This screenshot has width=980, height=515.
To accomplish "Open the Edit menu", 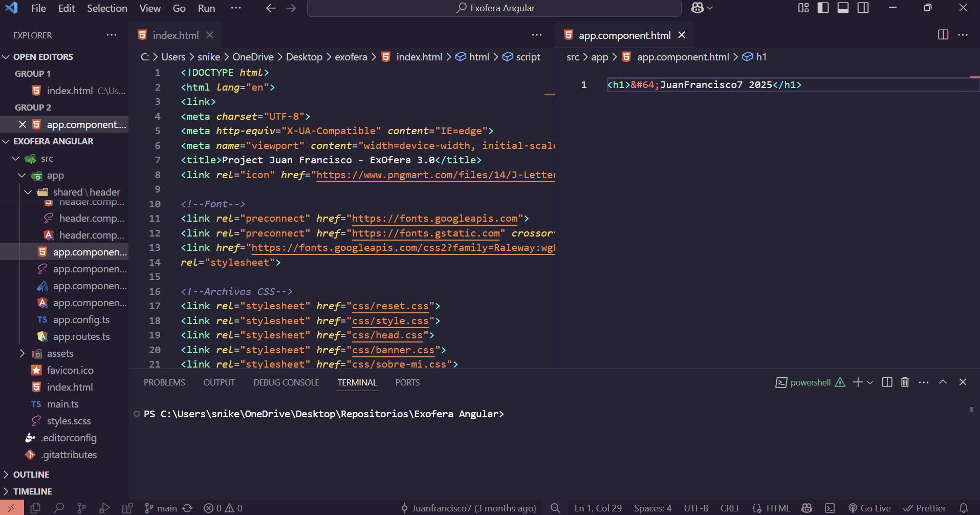I will pyautogui.click(x=67, y=8).
